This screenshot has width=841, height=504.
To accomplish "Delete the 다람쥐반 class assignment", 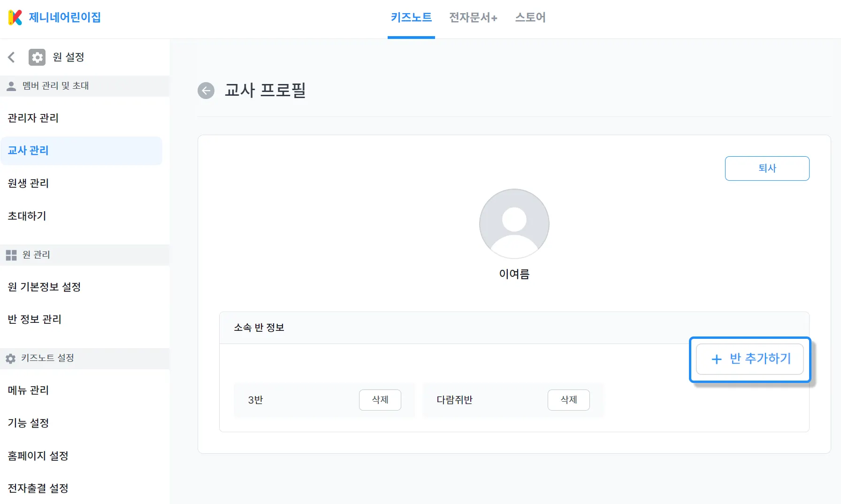I will coord(568,400).
